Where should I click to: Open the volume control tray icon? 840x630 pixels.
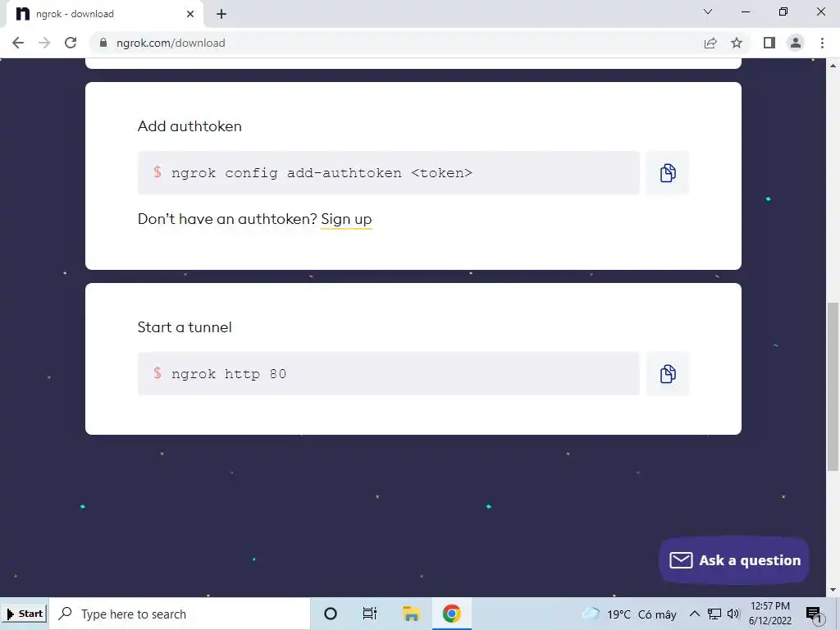click(733, 614)
